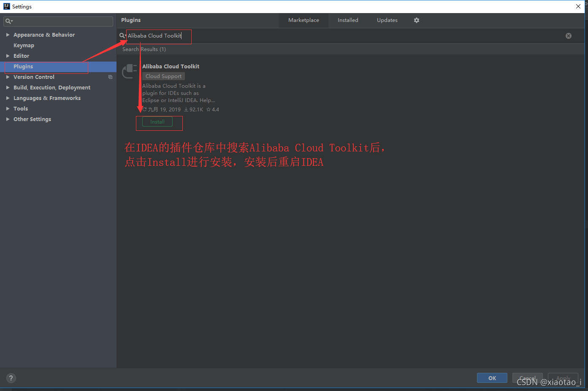Select Plugins in the settings tree
This screenshot has height=391, width=588.
coord(58,67)
